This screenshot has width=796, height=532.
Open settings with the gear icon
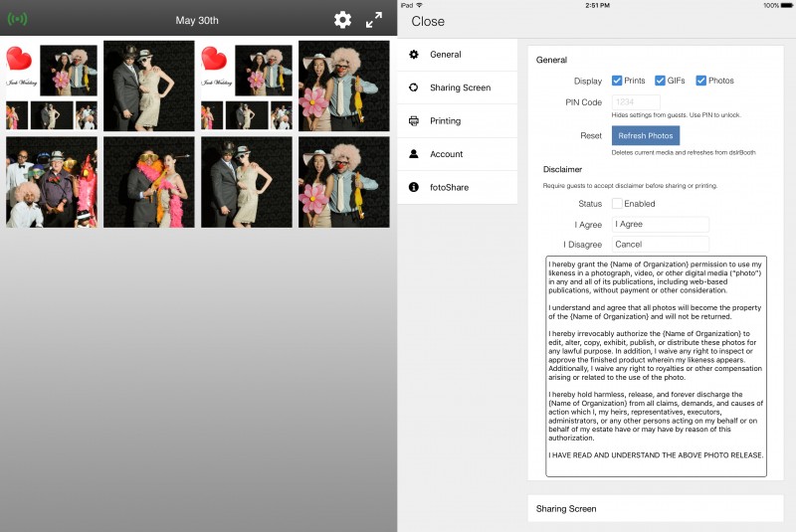pyautogui.click(x=342, y=20)
